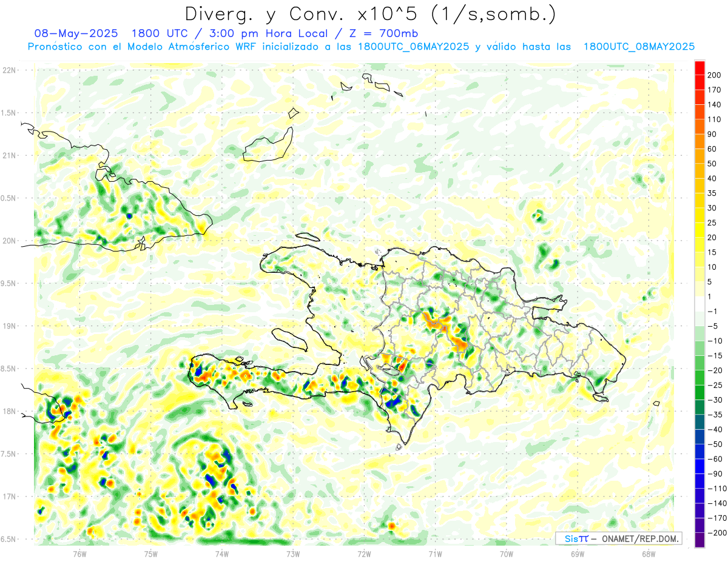728x562 pixels.
Task: Click the positive 90 value on the color scale
Action: click(712, 134)
